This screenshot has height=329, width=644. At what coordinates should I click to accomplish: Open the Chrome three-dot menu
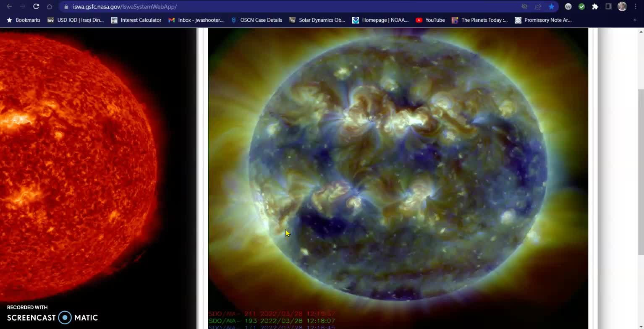(x=635, y=7)
